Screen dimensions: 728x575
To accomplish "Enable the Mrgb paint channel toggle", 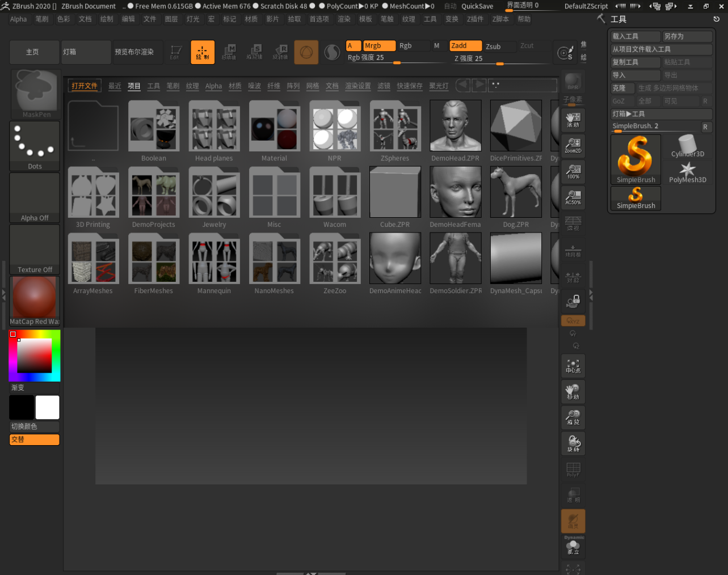I will pos(379,45).
